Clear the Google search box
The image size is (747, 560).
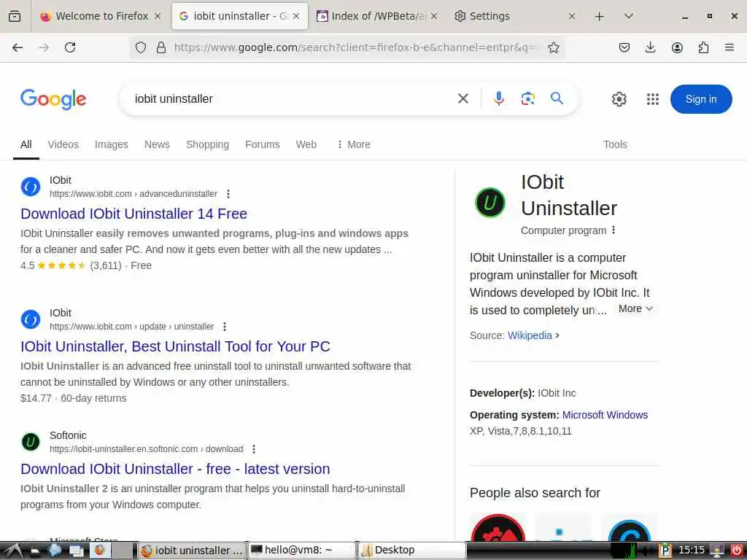[x=463, y=98]
